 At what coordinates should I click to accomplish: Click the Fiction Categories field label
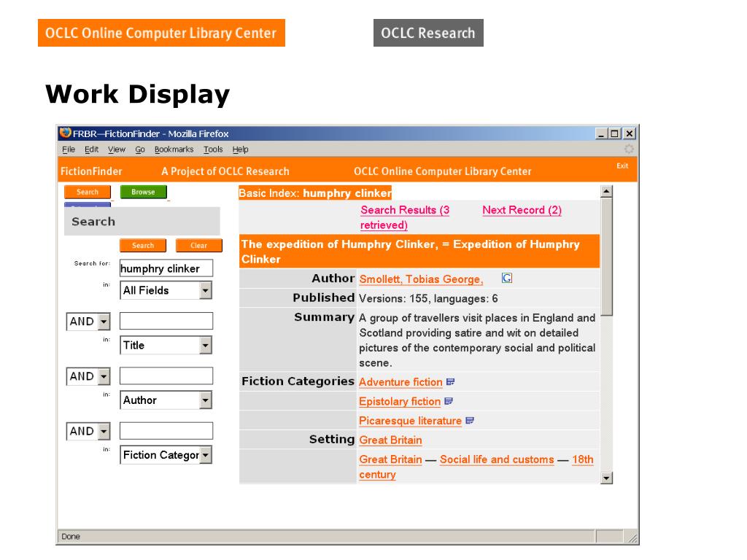pyautogui.click(x=298, y=381)
